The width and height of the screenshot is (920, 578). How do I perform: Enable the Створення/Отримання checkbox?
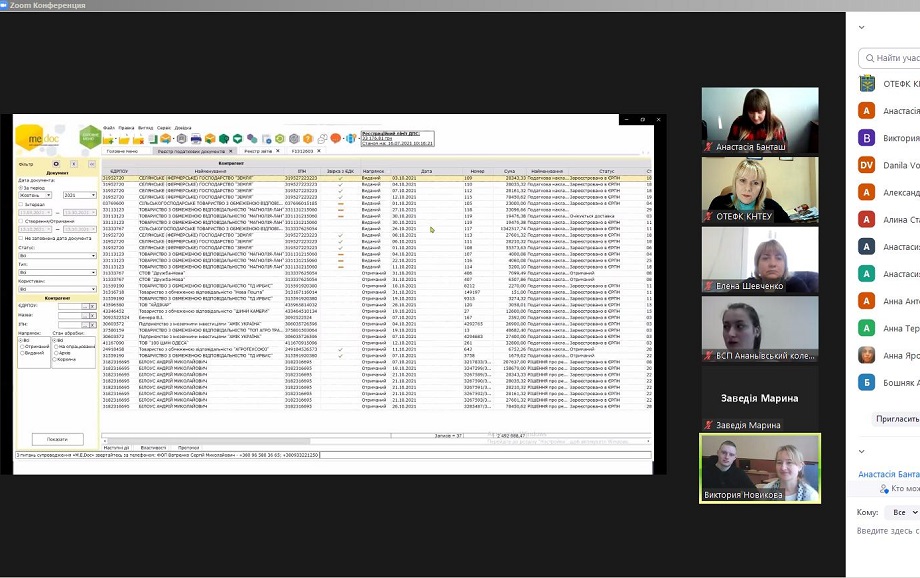(20, 221)
